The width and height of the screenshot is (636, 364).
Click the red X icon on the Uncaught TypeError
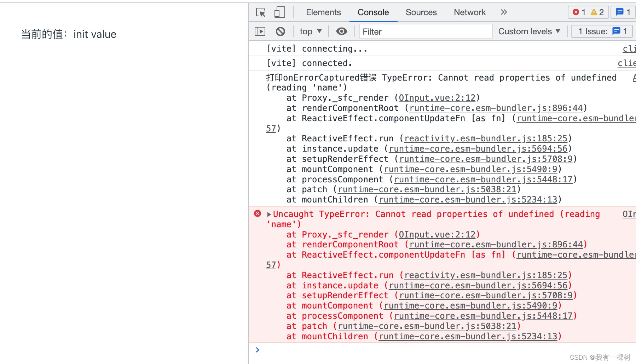(x=257, y=214)
